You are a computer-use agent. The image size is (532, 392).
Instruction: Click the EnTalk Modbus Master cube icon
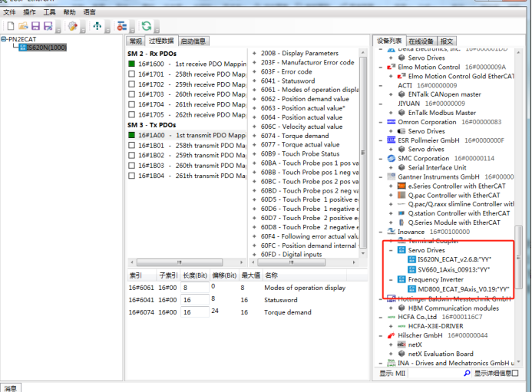pyautogui.click(x=401, y=113)
